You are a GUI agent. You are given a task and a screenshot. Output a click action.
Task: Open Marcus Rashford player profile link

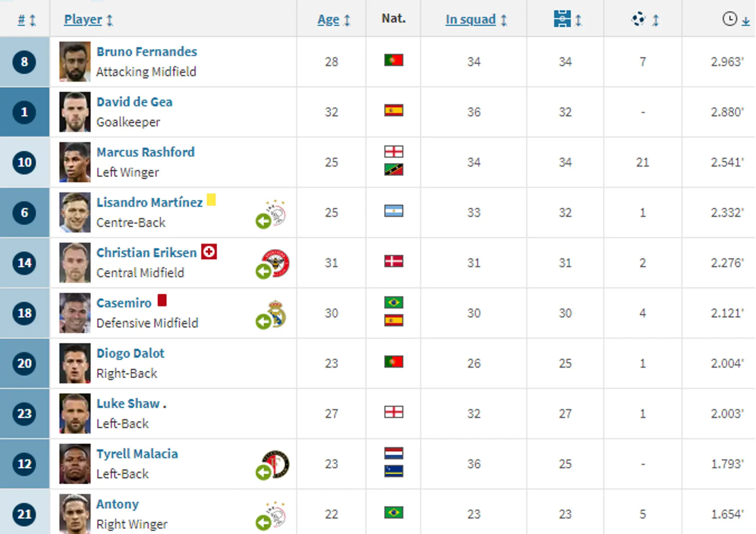pos(145,152)
